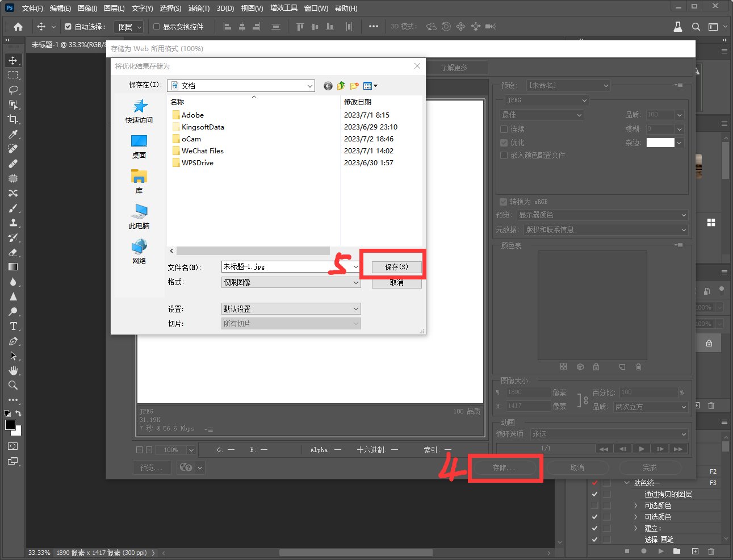Screen dimensions: 733x560
Task: Click the create new folder icon
Action: [x=354, y=86]
